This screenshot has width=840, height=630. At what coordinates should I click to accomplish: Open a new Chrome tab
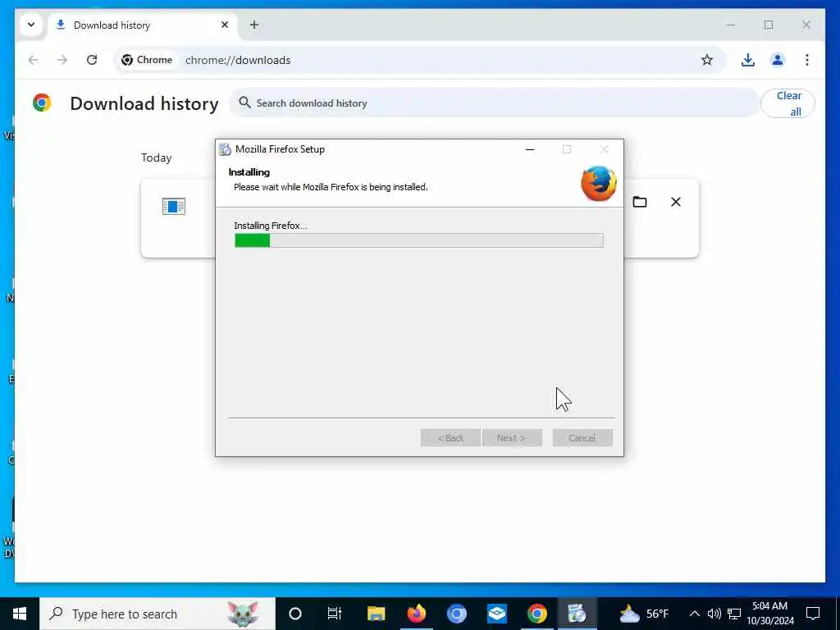pos(254,25)
